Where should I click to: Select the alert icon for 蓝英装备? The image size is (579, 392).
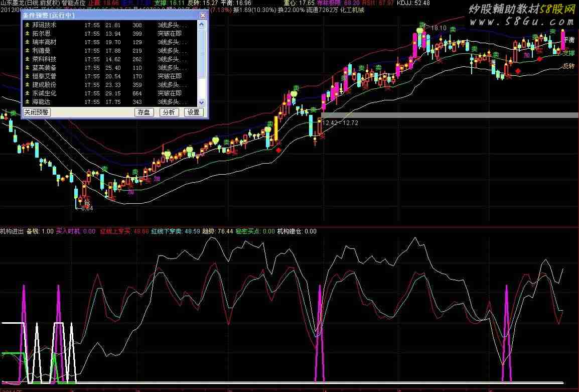(x=27, y=68)
